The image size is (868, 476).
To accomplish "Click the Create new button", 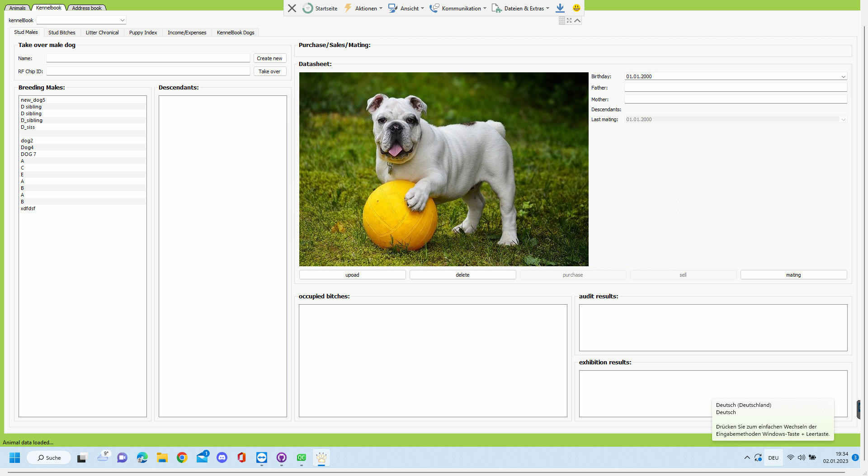I will (269, 58).
